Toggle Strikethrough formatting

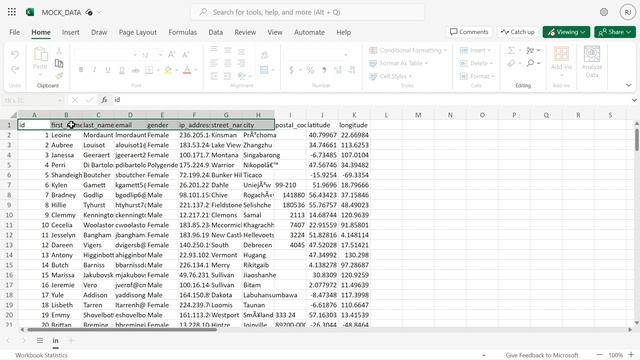[136, 70]
